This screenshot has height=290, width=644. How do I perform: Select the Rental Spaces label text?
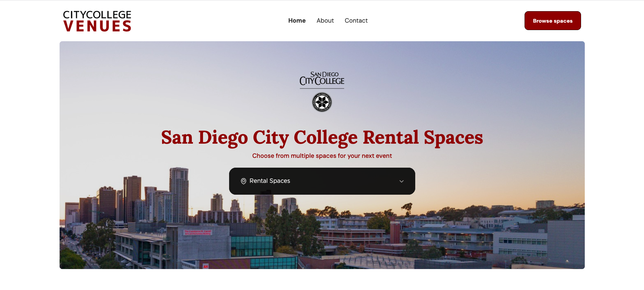(x=270, y=181)
